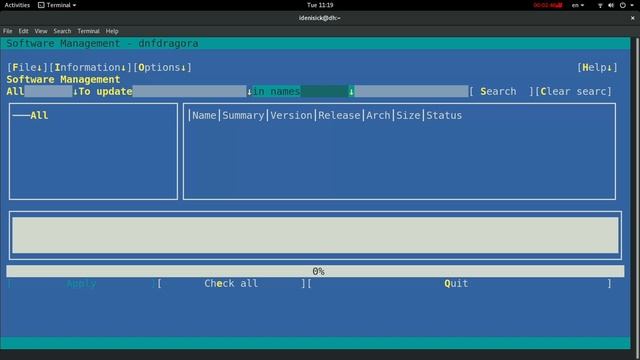
Task: Open the terminal Search menu
Action: [x=62, y=31]
